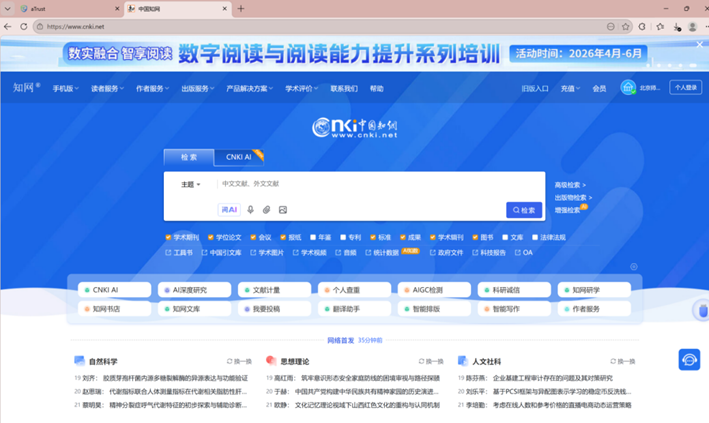Bookmark the page with the star icon
Screen dimensions: 709x423
(626, 27)
